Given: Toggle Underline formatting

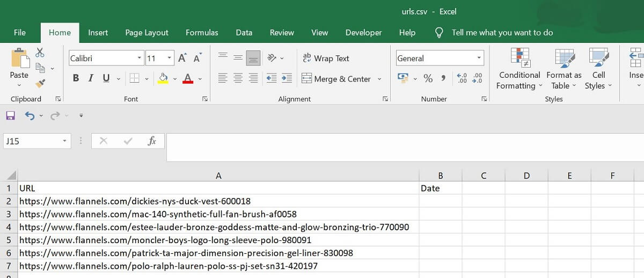Looking at the screenshot, I should tap(106, 78).
